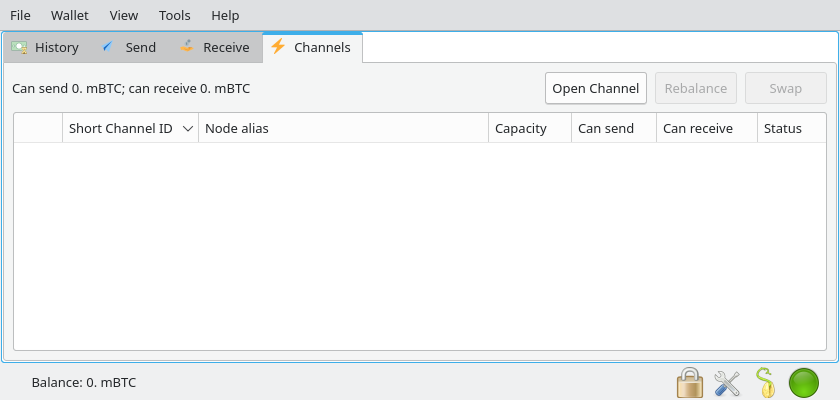Switch to the History tab

pyautogui.click(x=45, y=47)
